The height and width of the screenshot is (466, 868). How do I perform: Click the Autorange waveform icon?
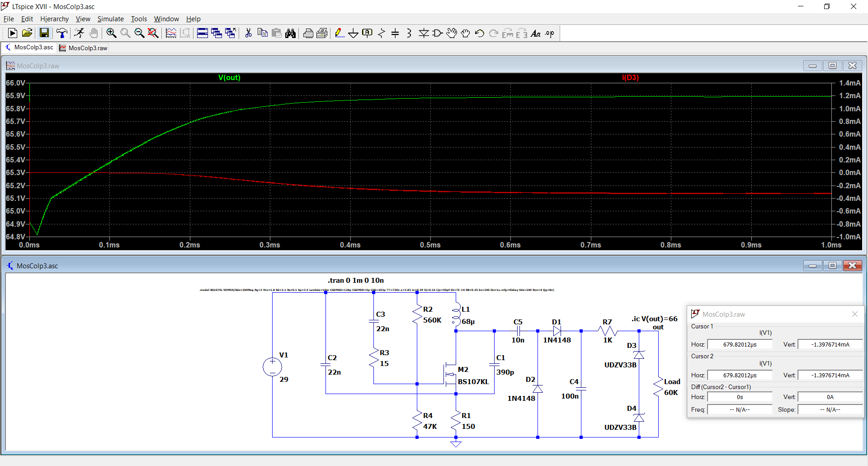[x=171, y=33]
